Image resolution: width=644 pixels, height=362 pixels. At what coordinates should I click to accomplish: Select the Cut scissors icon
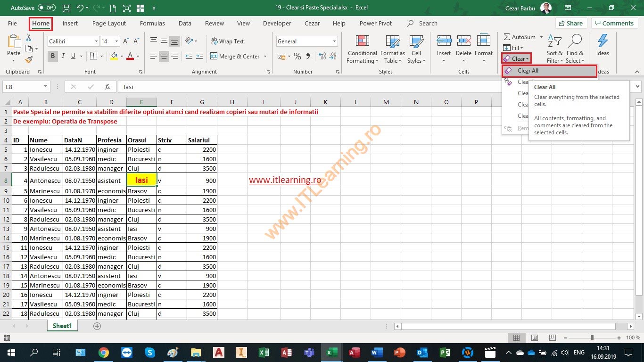29,38
